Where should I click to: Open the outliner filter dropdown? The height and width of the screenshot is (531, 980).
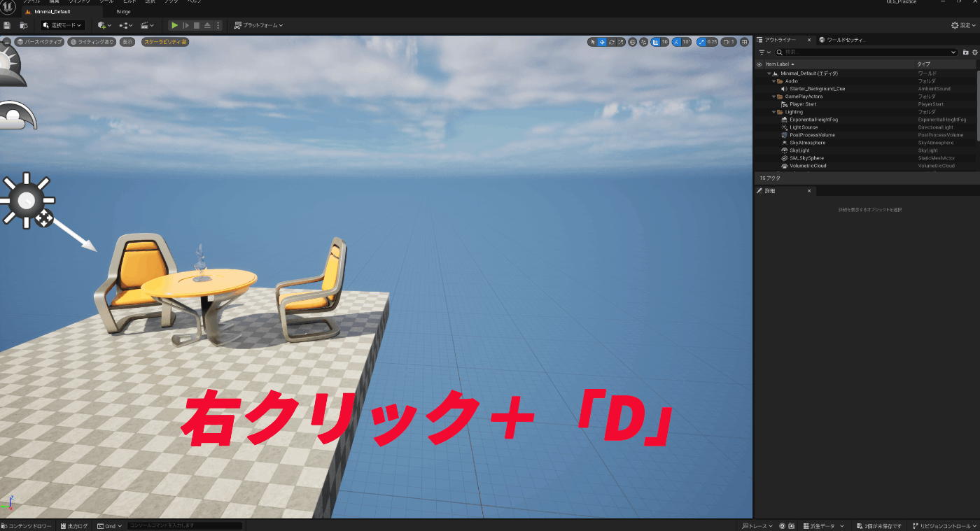(764, 52)
